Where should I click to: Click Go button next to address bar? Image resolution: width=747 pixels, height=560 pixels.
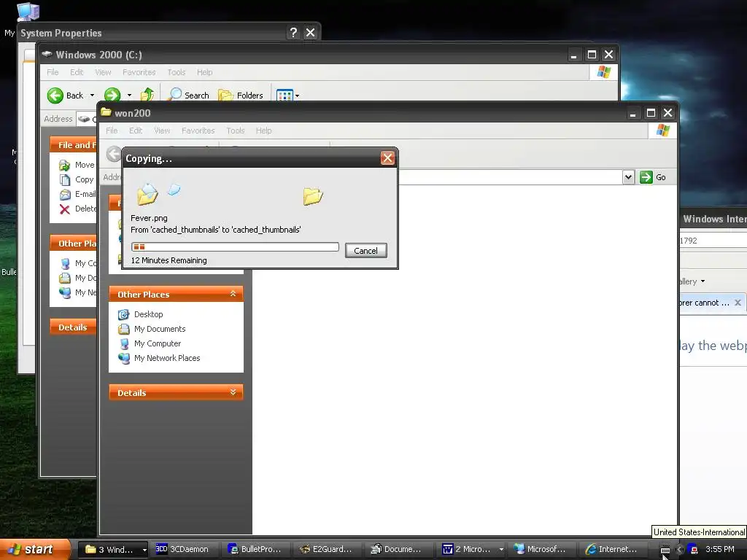click(x=653, y=177)
